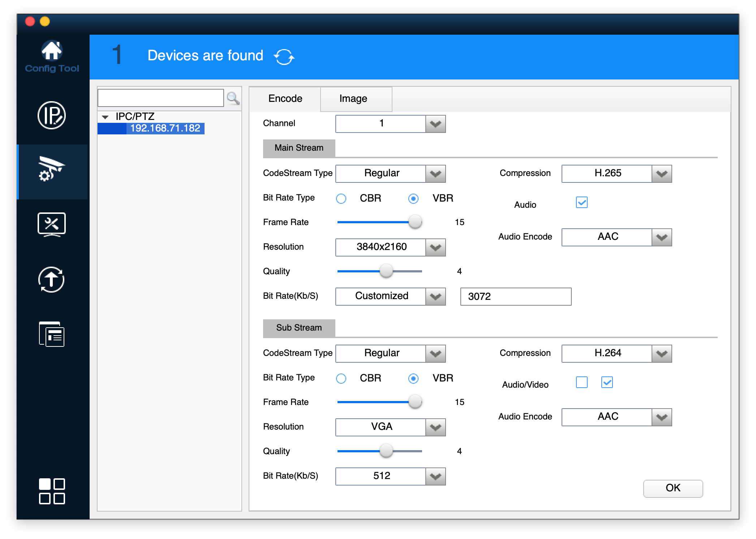Toggle the Main Stream Audio checkbox
This screenshot has height=539, width=756.
[x=581, y=202]
